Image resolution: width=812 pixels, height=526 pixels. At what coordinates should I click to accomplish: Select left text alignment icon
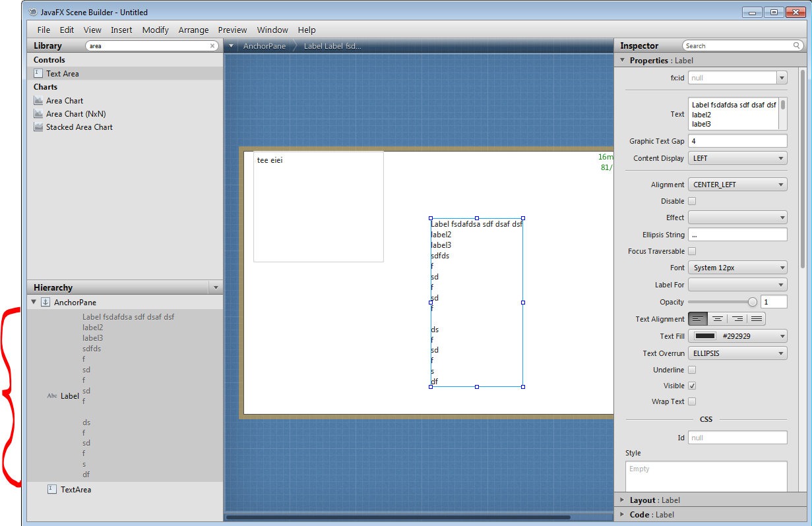tap(698, 319)
